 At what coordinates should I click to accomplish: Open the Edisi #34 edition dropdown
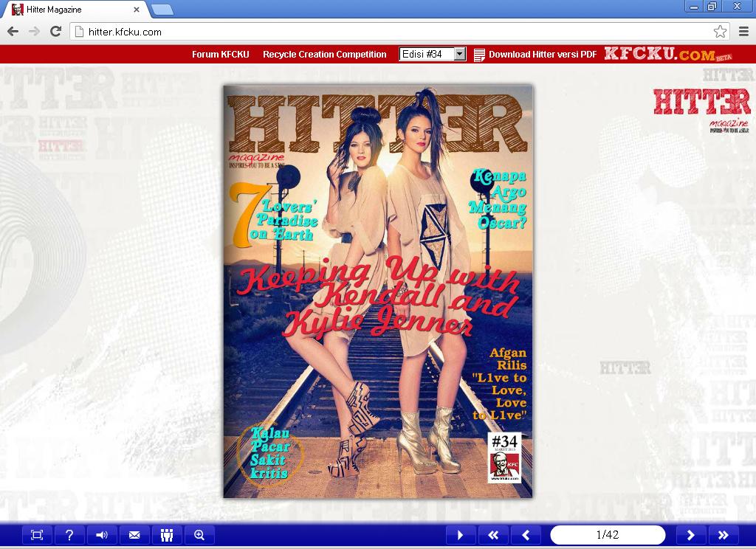(x=433, y=54)
